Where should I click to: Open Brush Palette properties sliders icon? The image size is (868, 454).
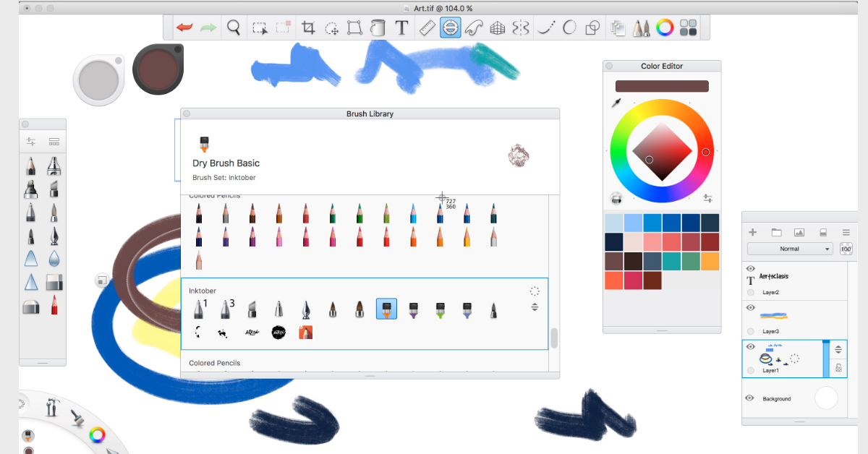pos(30,142)
